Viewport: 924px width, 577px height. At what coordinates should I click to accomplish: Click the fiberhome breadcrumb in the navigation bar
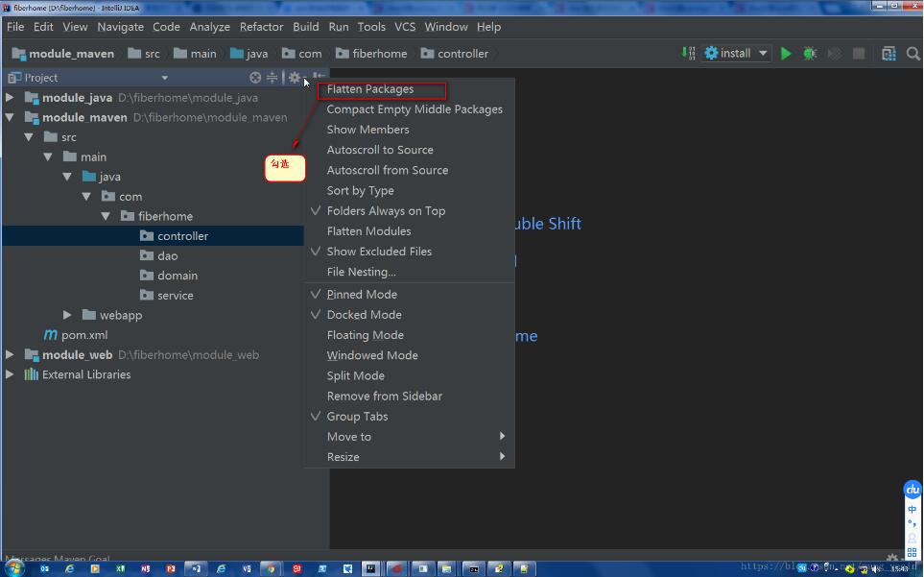click(x=371, y=54)
